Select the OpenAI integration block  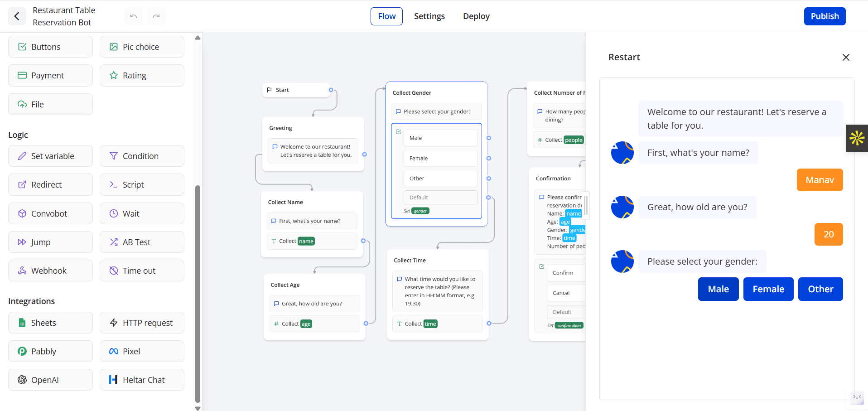click(x=50, y=380)
